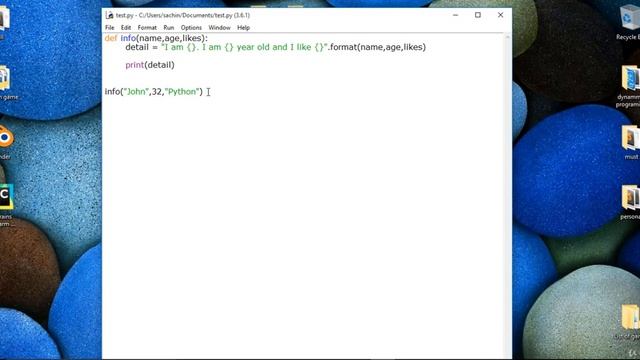This screenshot has width=640, height=360.
Task: Select the 'personal' folder icon on desktop
Action: coord(631,203)
